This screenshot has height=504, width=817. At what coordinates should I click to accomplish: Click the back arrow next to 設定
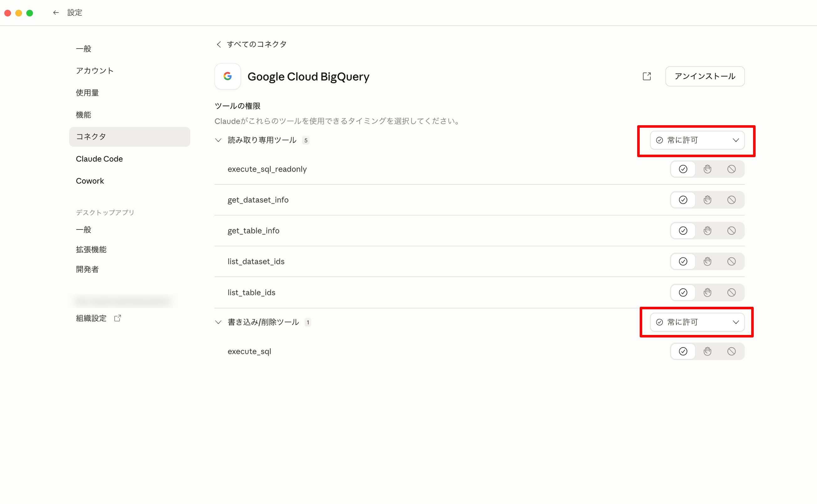(x=56, y=13)
